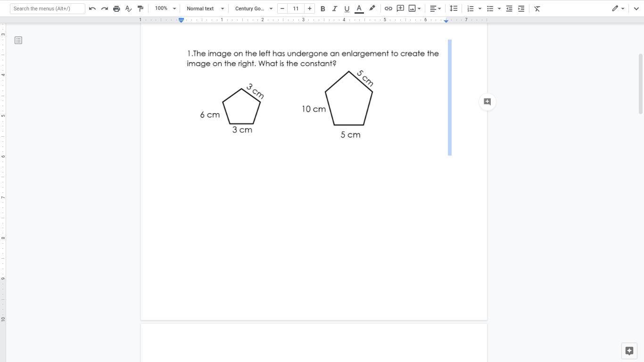The width and height of the screenshot is (644, 362).
Task: Toggle underline formatting
Action: point(347,8)
